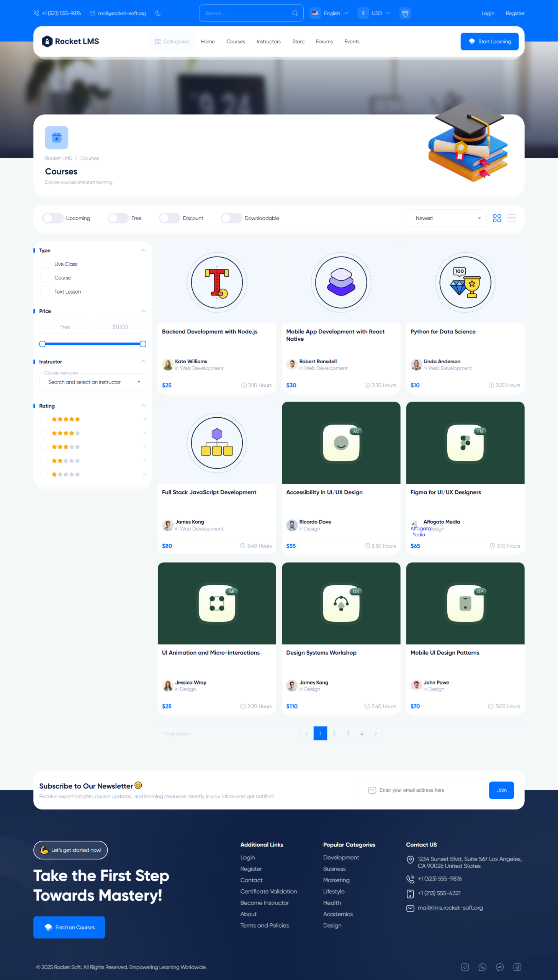Click the Start Learning button
This screenshot has height=980, width=558.
tap(489, 41)
